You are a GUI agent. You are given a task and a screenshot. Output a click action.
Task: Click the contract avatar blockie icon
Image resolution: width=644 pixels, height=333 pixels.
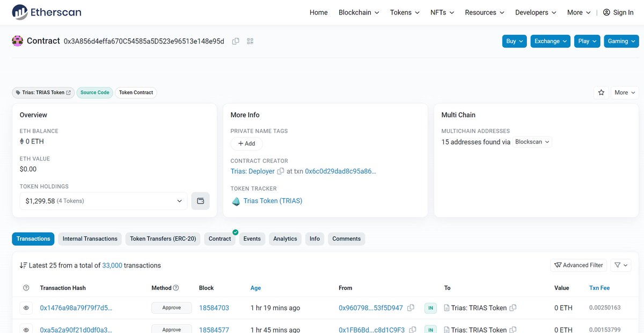coord(18,41)
